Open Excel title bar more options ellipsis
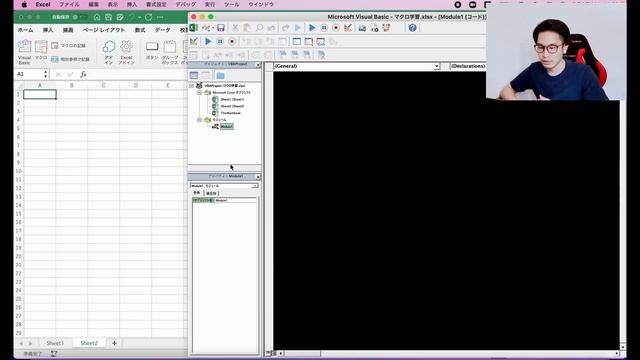Image resolution: width=640 pixels, height=360 pixels. point(160,17)
